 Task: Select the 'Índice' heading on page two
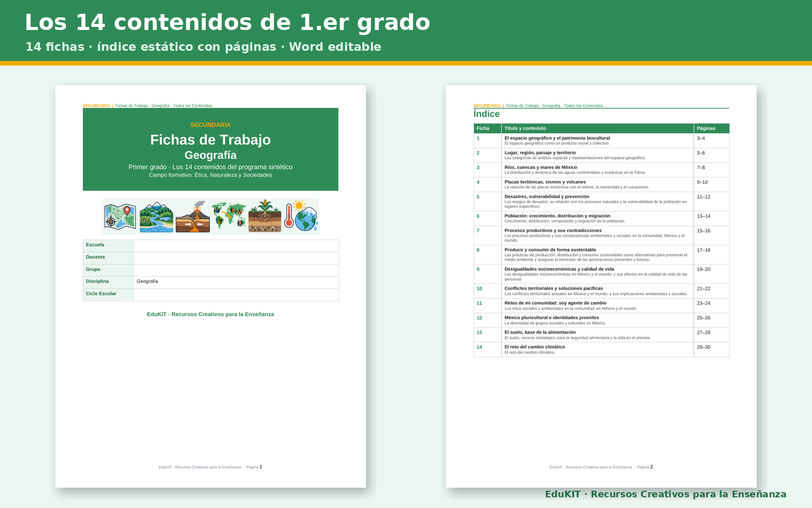(487, 114)
